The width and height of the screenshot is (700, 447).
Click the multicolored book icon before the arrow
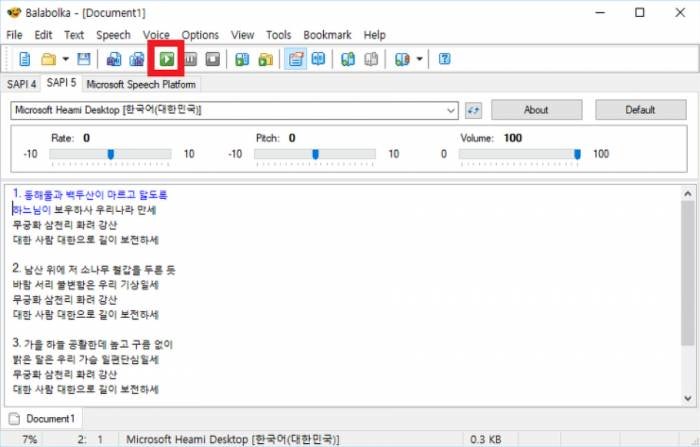tap(402, 59)
